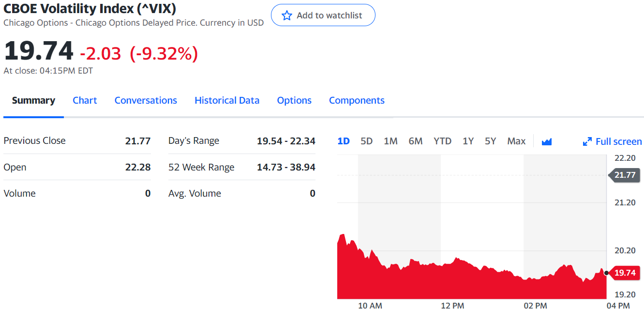Screen dimensions: 644x310
Task: Click the 52 Week Range value 14.73 - 38.94
Action: pyautogui.click(x=286, y=167)
